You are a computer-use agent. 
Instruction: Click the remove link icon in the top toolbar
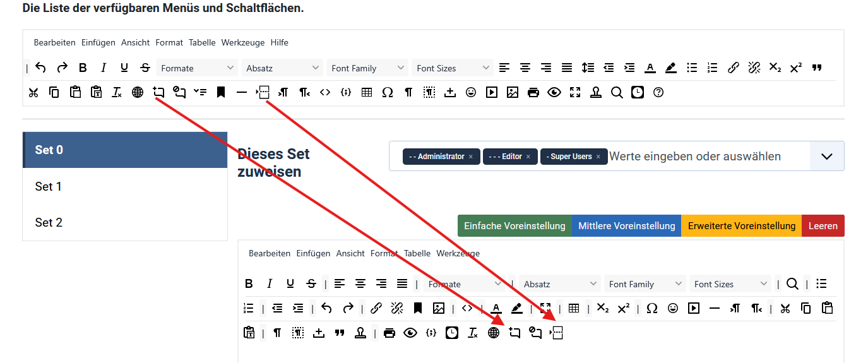[754, 68]
